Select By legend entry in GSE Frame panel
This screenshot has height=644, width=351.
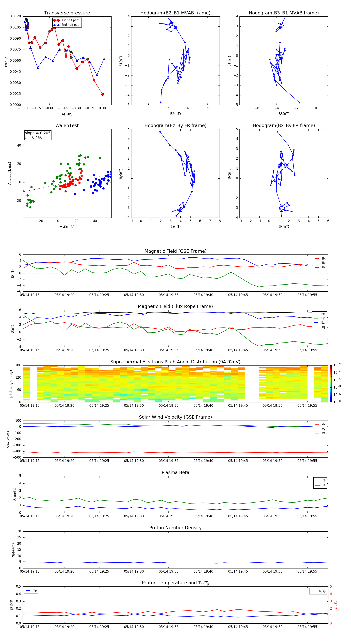click(x=320, y=263)
